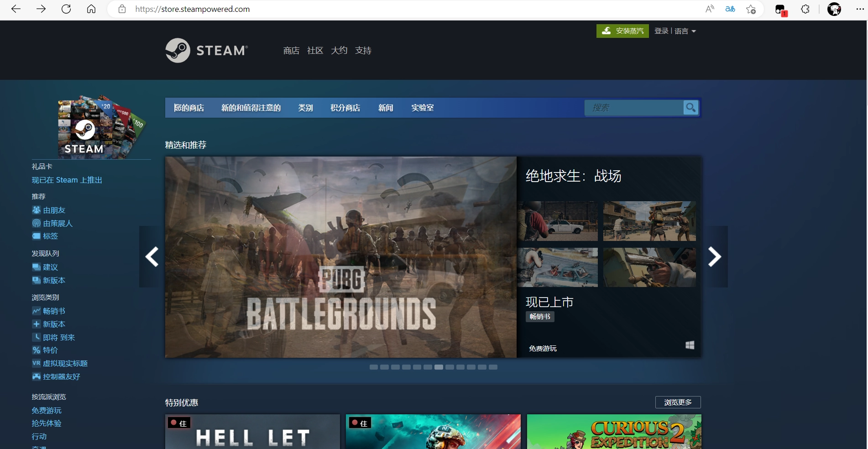Click 浏览更多 button in special offers
The width and height of the screenshot is (868, 449).
pyautogui.click(x=678, y=402)
